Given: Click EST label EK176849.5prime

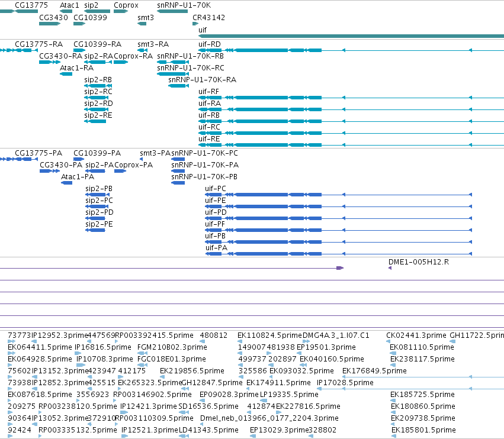Looking at the screenshot, I should 374,371.
